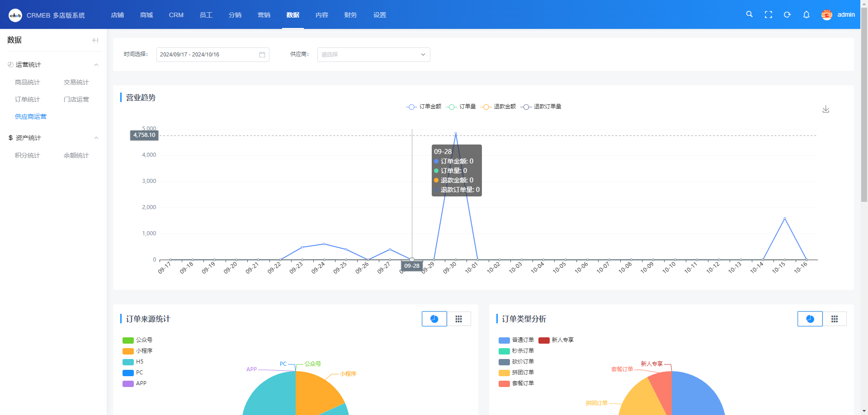868x415 pixels.
Task: Go to the CRM top menu
Action: 176,15
